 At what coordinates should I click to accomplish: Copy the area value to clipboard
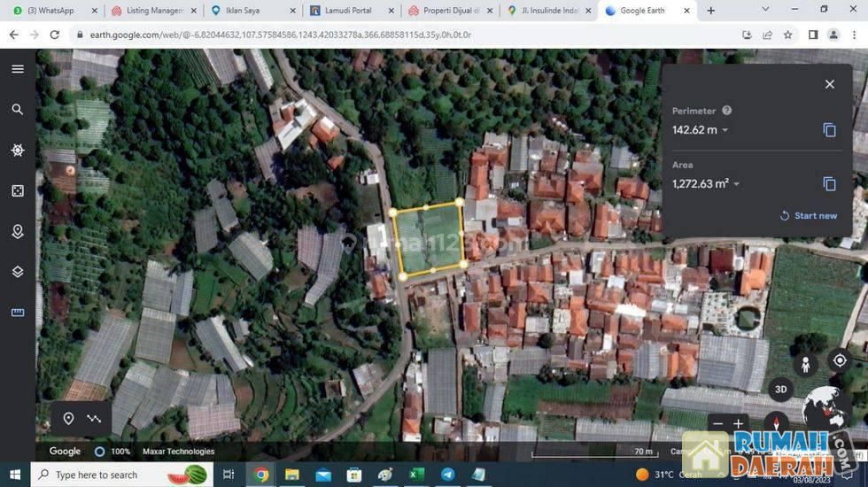point(829,184)
